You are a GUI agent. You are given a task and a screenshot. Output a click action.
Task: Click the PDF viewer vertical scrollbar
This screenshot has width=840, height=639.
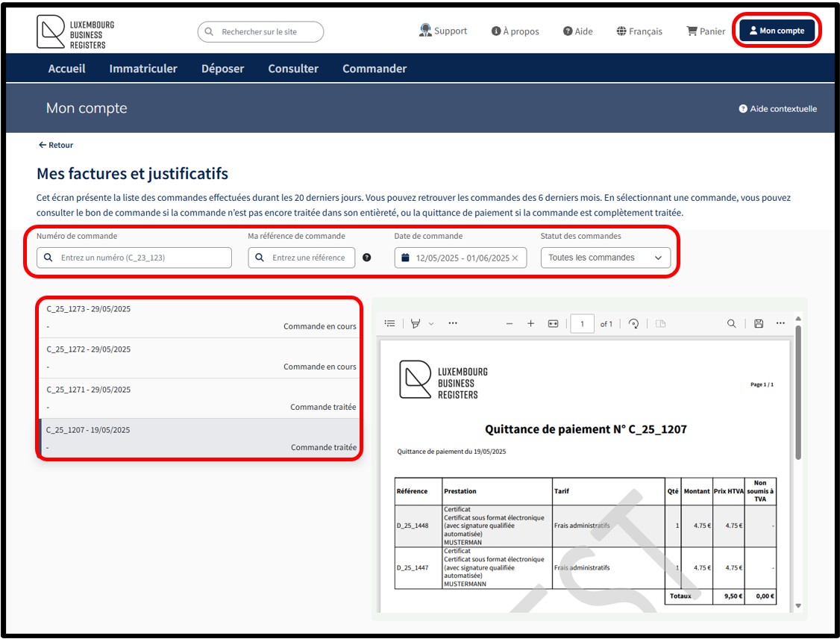(x=798, y=388)
